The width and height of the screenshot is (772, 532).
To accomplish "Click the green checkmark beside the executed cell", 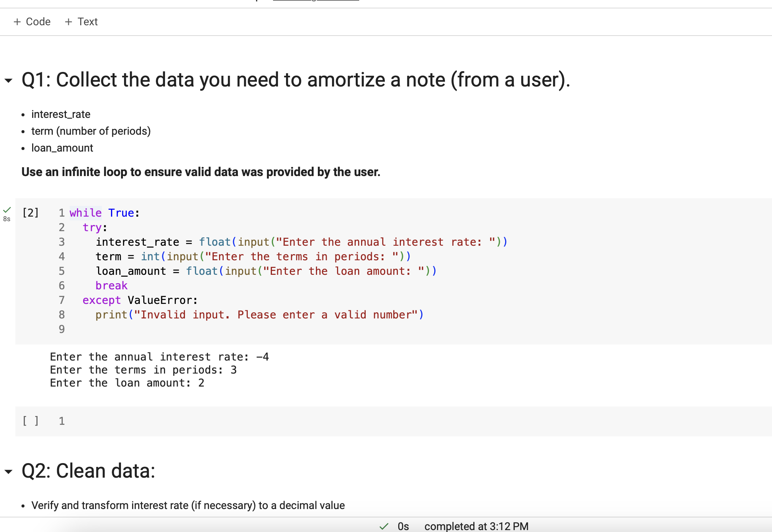I will click(x=7, y=210).
